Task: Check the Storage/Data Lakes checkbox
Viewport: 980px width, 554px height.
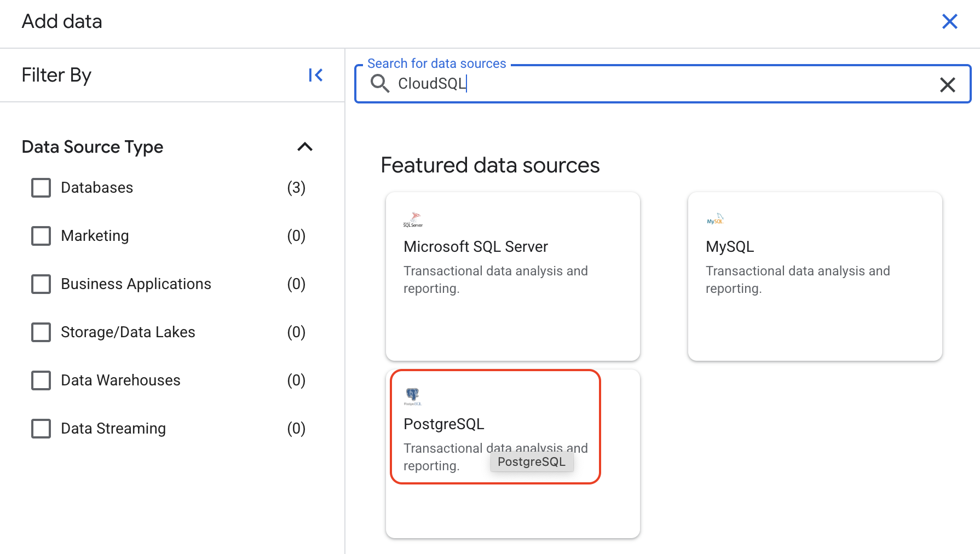Action: pyautogui.click(x=41, y=332)
